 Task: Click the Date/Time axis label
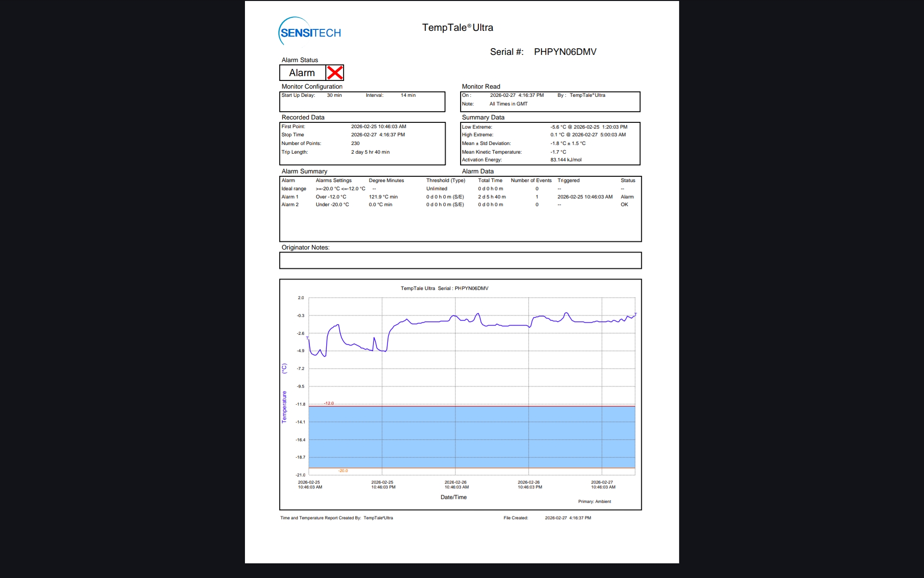(453, 497)
